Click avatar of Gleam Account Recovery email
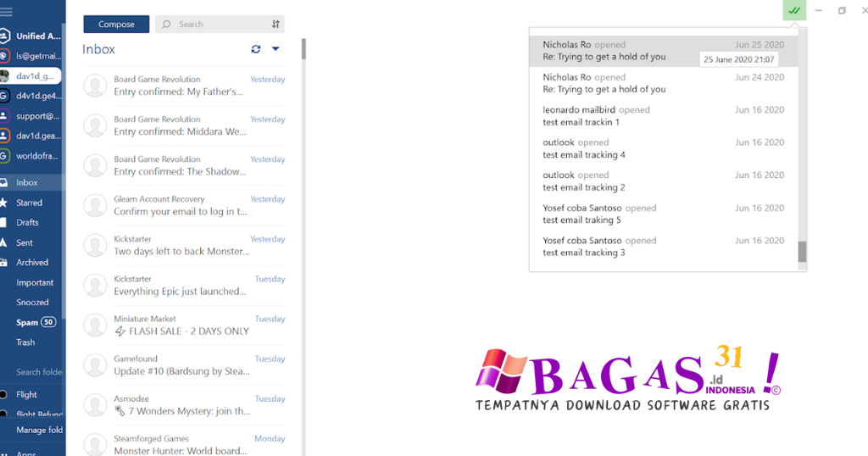Screen dimensions: 868x456 (95, 205)
